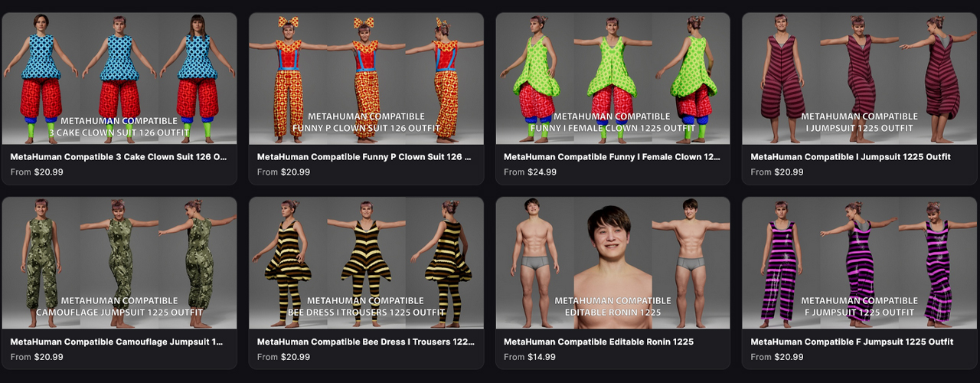Open the Camouflage Jumpsuit 1225 thumbnail

(x=119, y=264)
